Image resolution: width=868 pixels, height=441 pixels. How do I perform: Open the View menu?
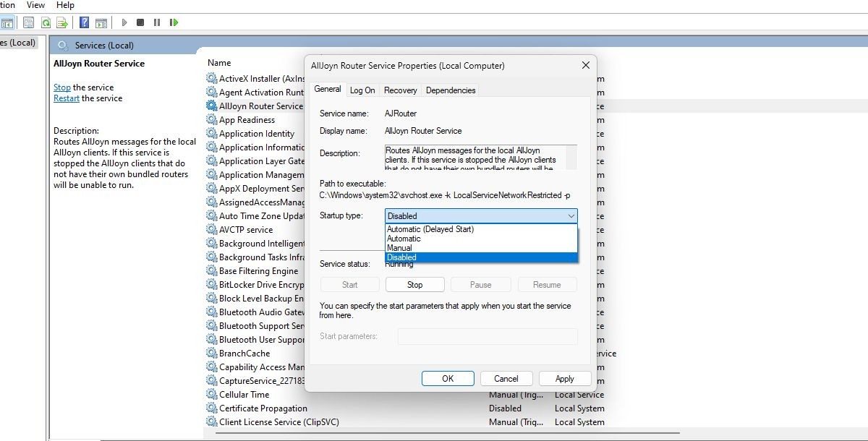(35, 5)
